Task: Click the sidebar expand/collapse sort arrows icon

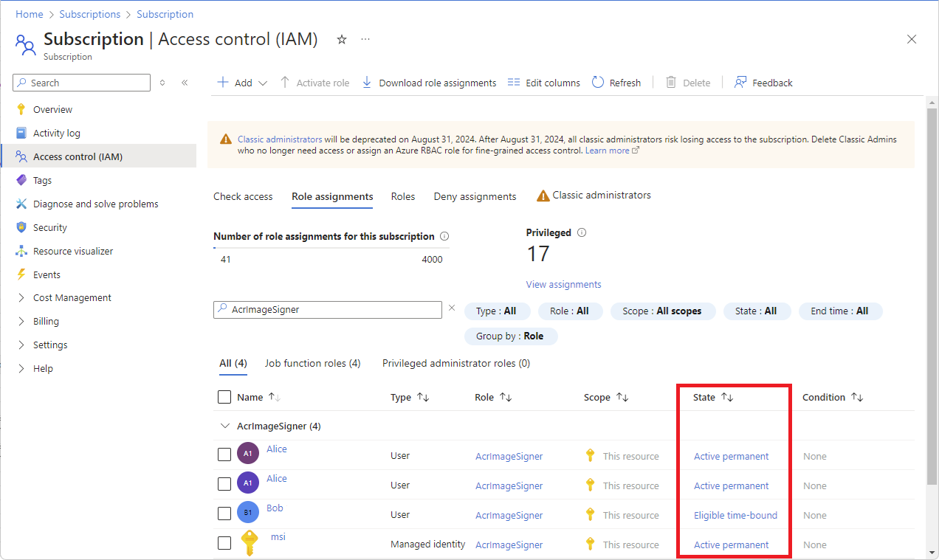Action: [x=162, y=83]
